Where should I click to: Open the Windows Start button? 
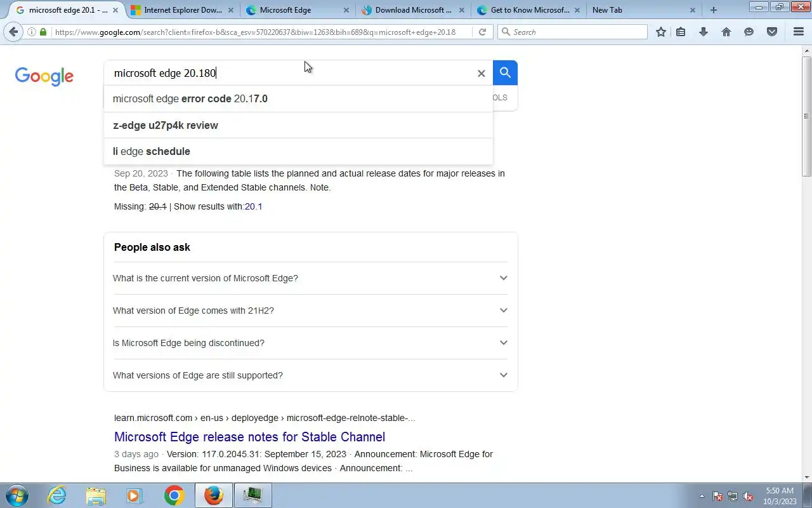[16, 495]
